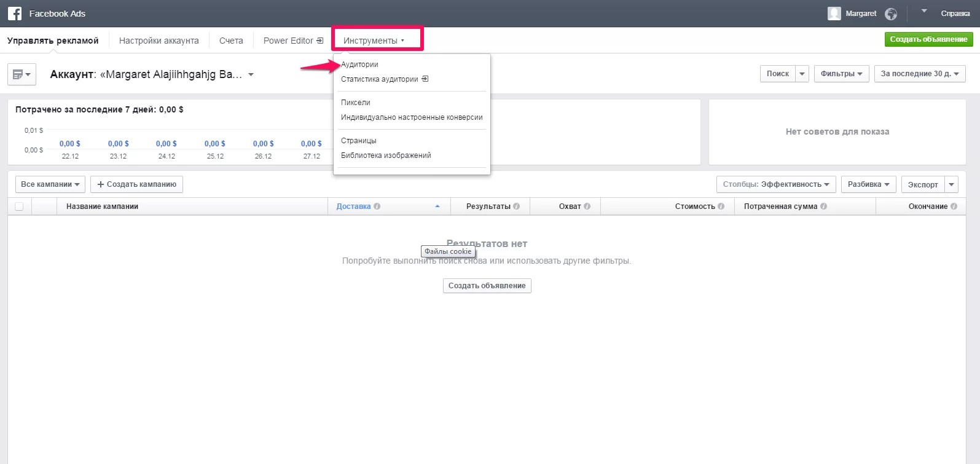This screenshot has height=464, width=980.
Task: Tick the select-all campaigns checkbox
Action: (x=19, y=206)
